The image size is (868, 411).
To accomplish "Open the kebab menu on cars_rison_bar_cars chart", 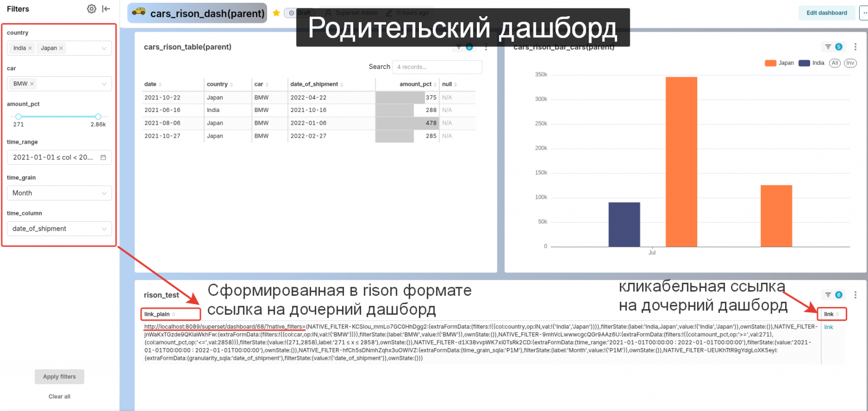I will pos(856,47).
